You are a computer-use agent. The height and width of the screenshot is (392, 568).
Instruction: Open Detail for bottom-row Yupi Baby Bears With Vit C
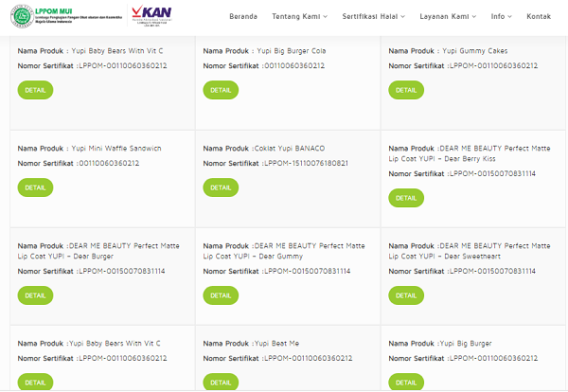click(x=35, y=383)
